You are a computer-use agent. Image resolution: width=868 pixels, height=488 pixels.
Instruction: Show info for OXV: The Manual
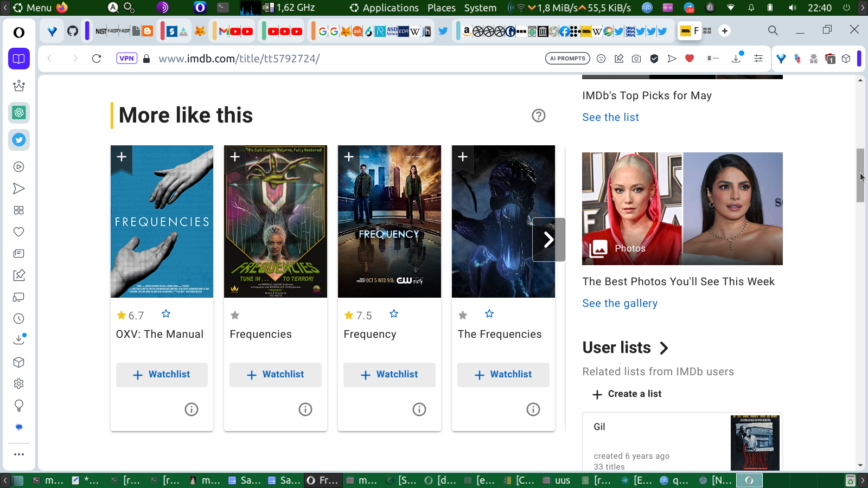click(x=192, y=409)
